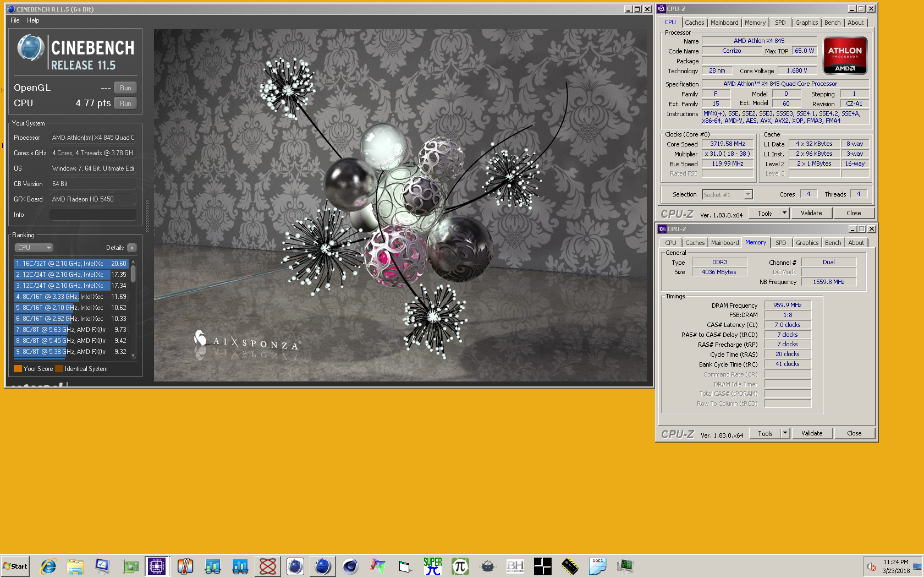Open the BH Benchmark taskbar icon

click(x=515, y=566)
